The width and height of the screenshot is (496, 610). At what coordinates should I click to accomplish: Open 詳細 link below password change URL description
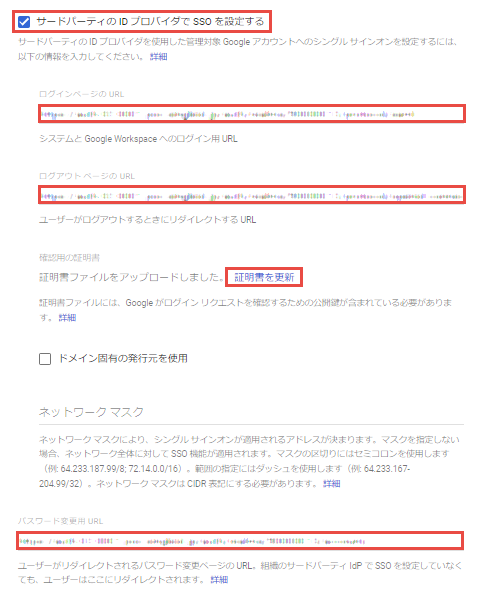pyautogui.click(x=219, y=580)
